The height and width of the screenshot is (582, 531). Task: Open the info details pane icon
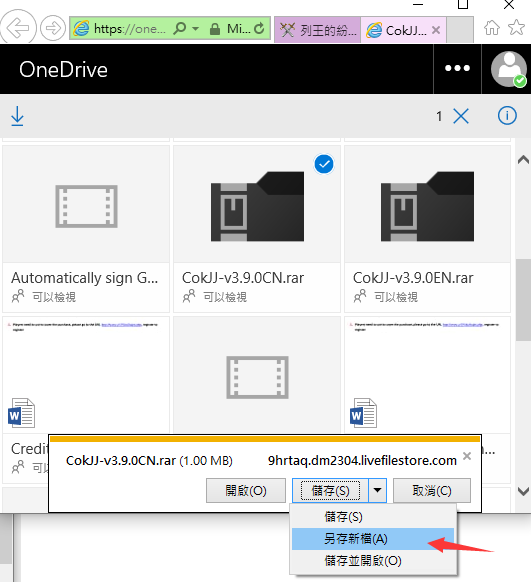[x=507, y=115]
